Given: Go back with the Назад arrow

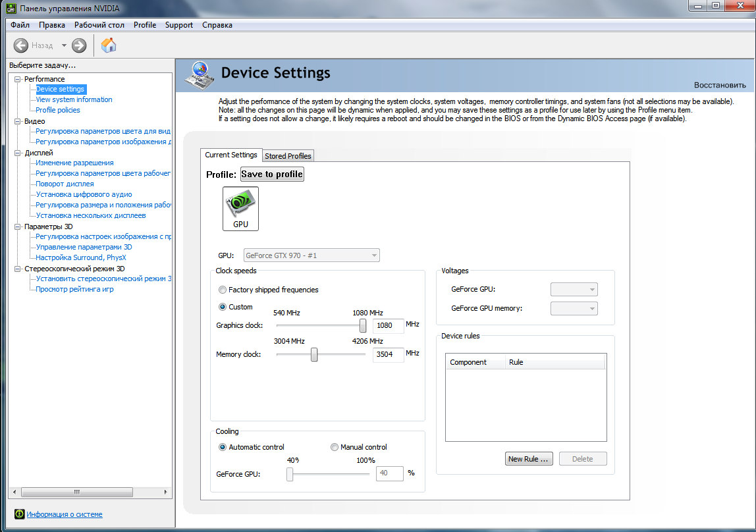Looking at the screenshot, I should pos(20,46).
